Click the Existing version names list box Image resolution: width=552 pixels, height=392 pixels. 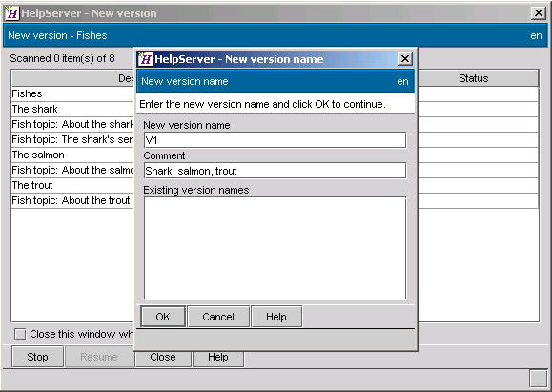[x=275, y=248]
